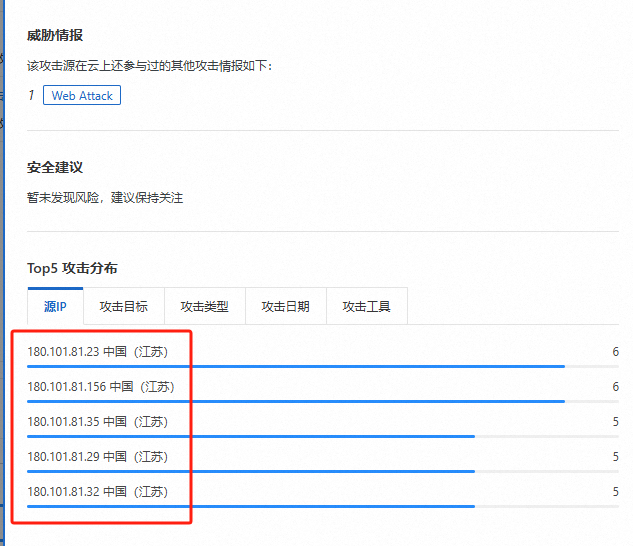Click progress bar under 180.101.81.29
Screen dimensions: 633x546
(323, 471)
